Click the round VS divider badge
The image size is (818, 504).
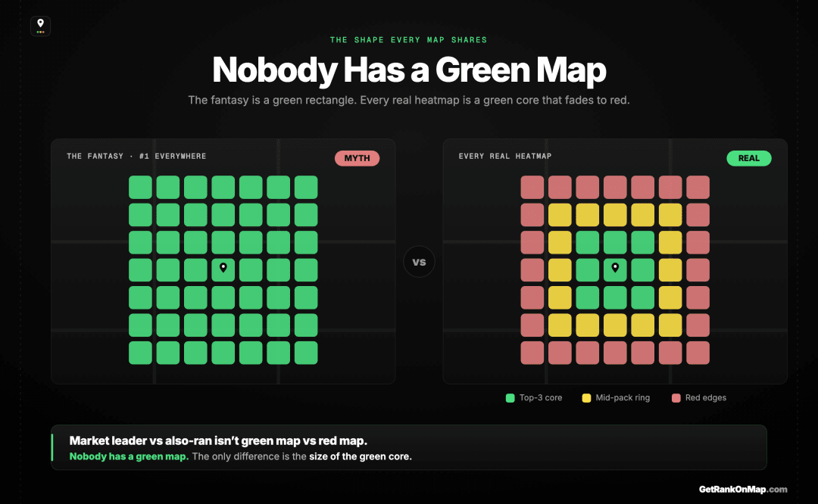(x=419, y=262)
